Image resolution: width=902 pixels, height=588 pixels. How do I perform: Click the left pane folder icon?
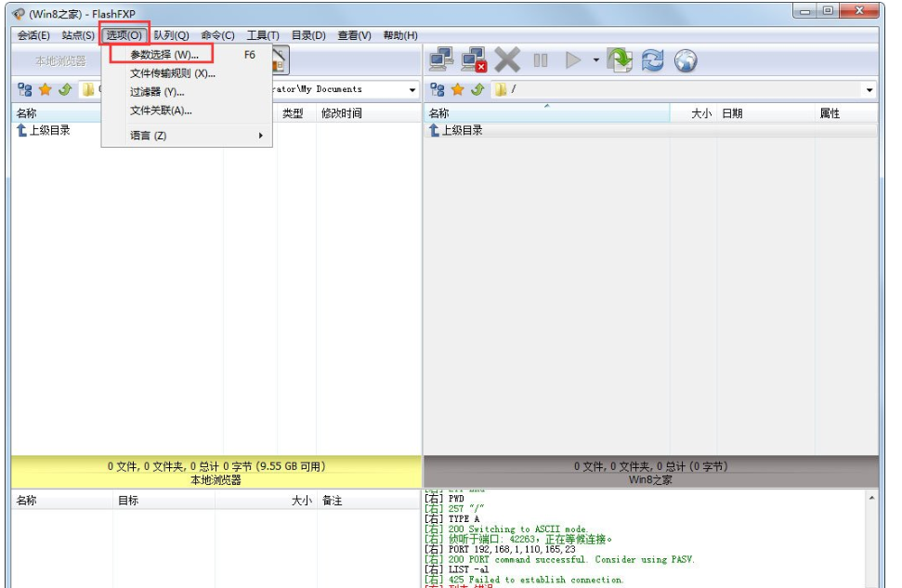(x=88, y=90)
